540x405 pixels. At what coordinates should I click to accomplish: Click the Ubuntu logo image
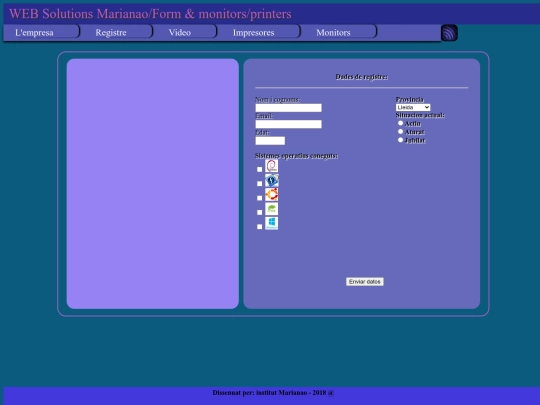[271, 194]
